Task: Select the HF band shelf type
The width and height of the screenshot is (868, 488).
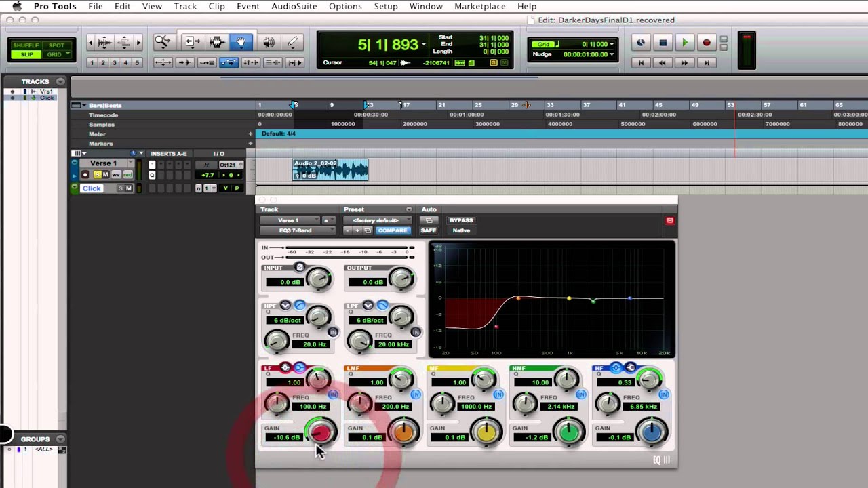Action: point(631,368)
